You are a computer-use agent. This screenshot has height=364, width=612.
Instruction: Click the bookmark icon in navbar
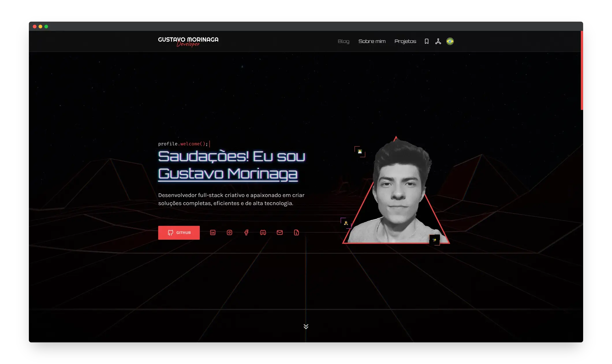(427, 41)
